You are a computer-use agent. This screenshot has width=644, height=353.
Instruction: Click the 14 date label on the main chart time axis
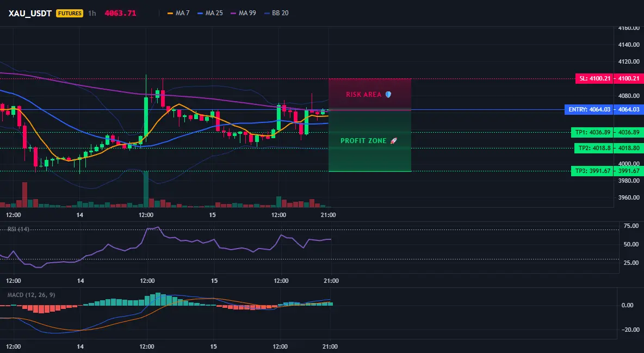(x=79, y=215)
